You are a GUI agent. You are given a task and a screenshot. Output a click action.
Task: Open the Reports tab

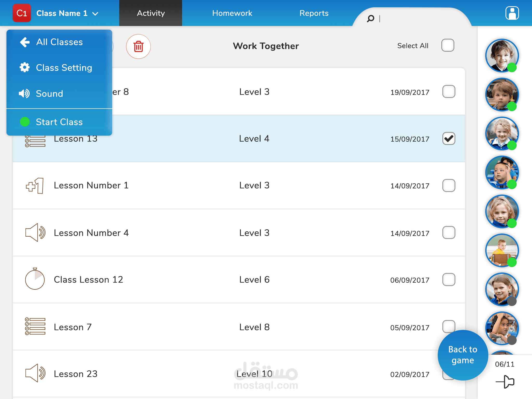[x=314, y=13]
